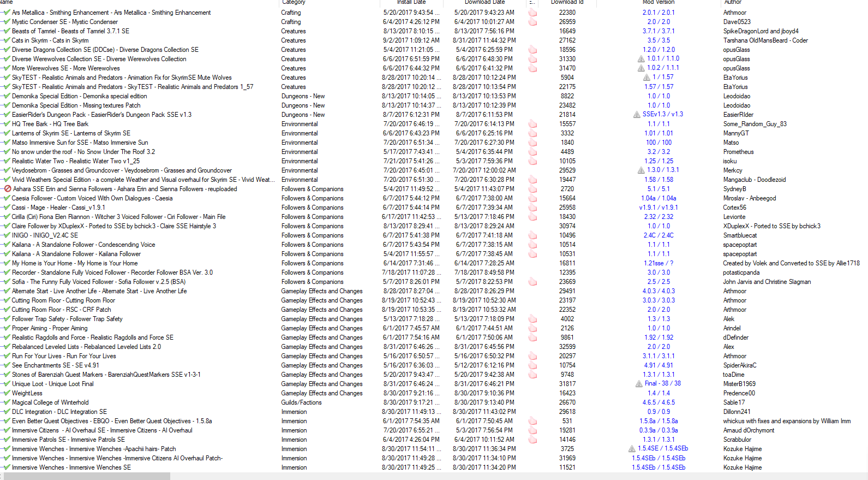Click warning icon beside Final - 38 / 38

click(639, 384)
